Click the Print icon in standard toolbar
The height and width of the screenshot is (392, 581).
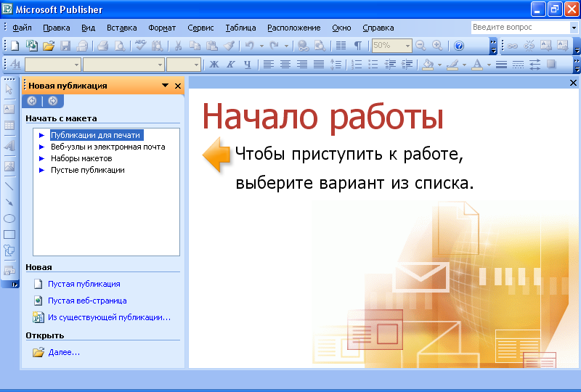click(x=102, y=46)
